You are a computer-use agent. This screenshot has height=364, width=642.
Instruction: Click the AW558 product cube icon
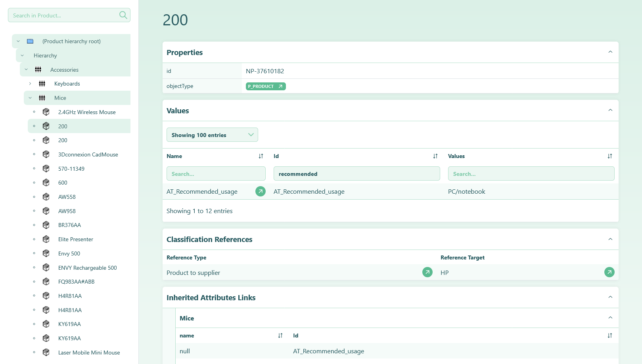click(x=46, y=197)
